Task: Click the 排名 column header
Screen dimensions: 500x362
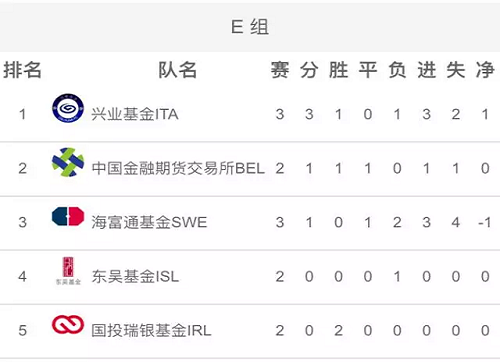Action: click(x=22, y=70)
